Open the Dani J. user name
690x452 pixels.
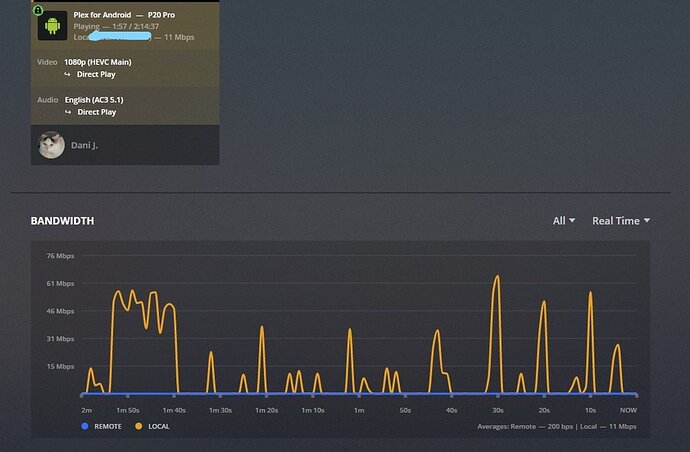(x=84, y=145)
